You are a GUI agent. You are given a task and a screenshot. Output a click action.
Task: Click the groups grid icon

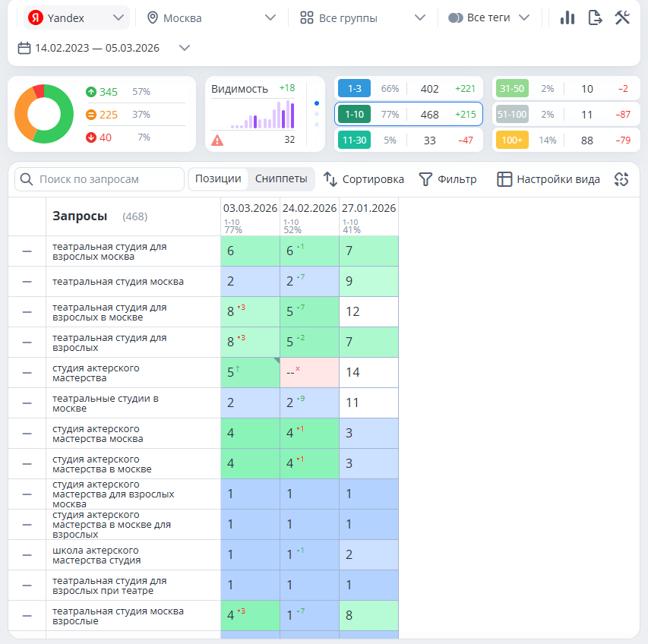[x=307, y=17]
